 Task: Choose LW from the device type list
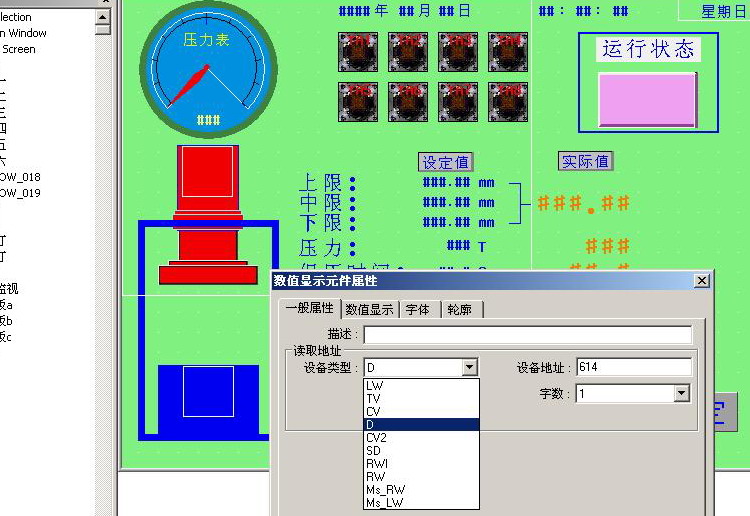[375, 385]
